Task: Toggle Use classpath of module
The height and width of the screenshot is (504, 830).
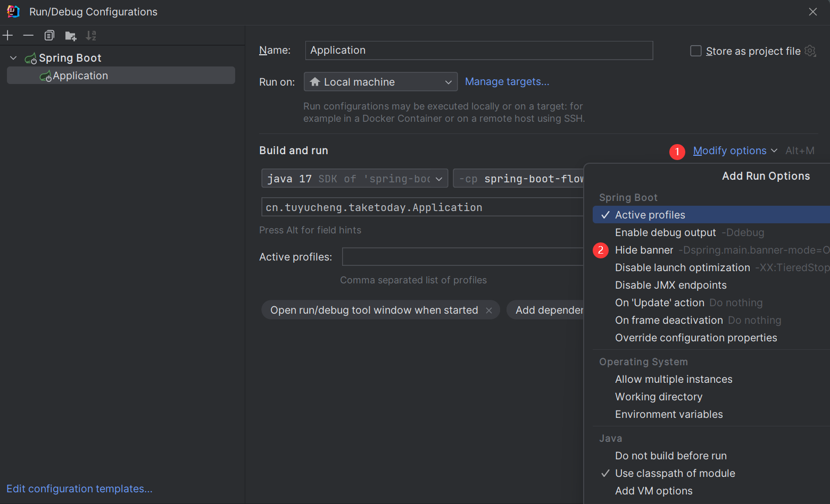Action: [711, 473]
